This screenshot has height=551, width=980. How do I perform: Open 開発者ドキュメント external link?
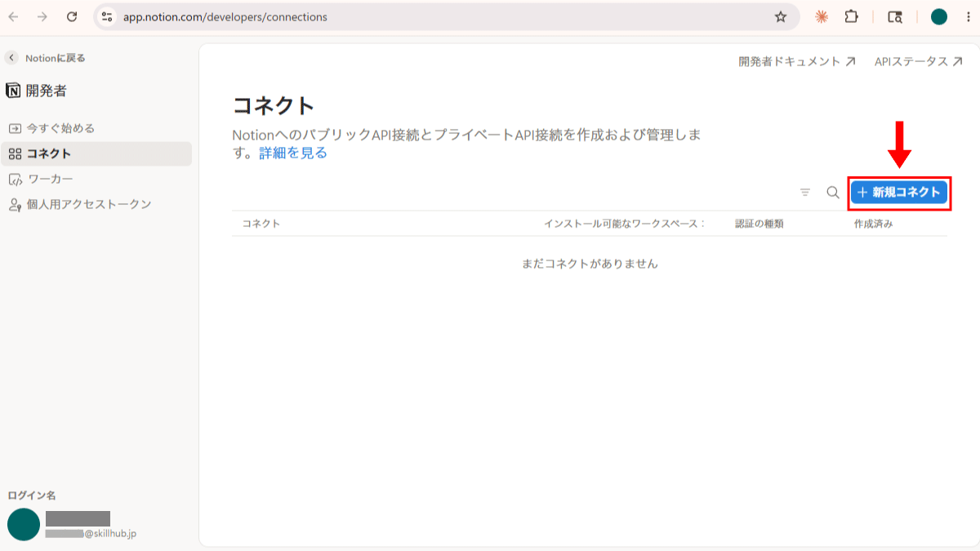pyautogui.click(x=797, y=61)
